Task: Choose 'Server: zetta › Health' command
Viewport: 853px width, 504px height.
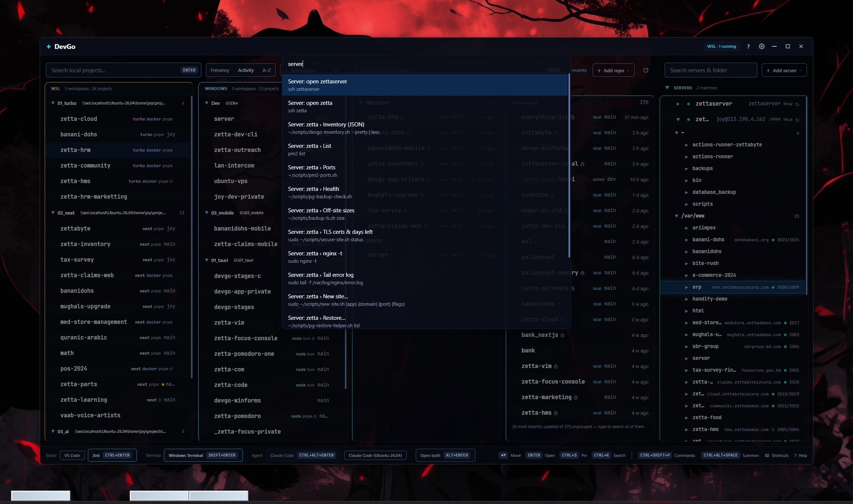Action: [x=425, y=192]
